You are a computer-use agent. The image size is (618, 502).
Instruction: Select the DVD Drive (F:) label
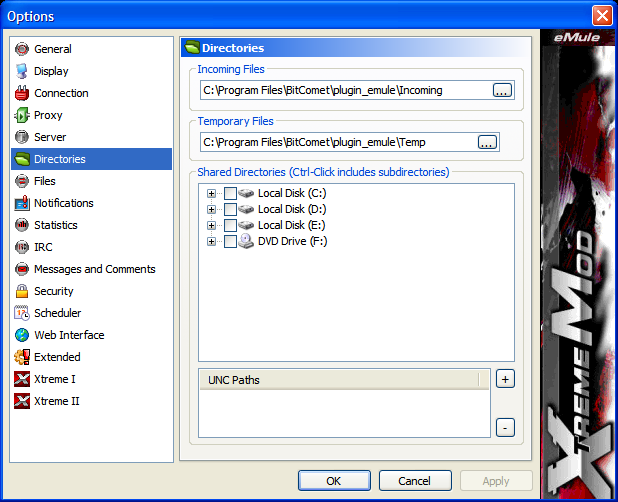(292, 241)
